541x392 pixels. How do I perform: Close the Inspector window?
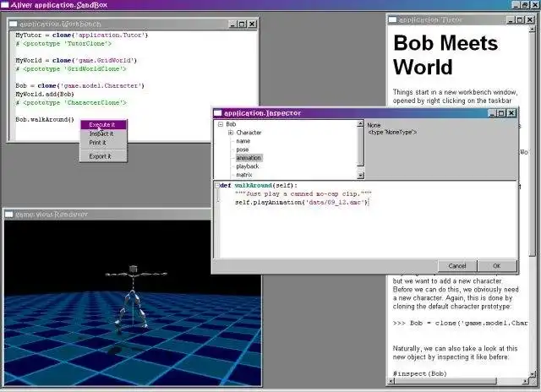coord(511,113)
